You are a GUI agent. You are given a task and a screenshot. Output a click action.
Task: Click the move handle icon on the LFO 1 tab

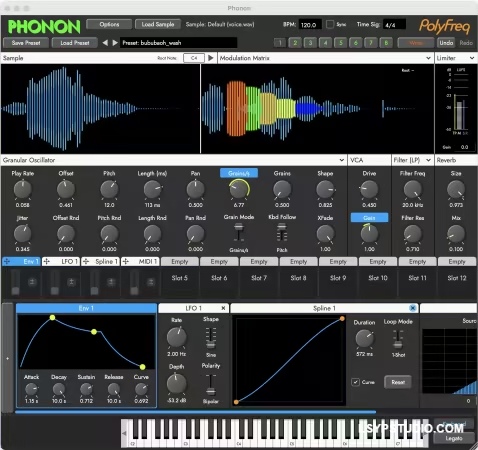click(46, 262)
